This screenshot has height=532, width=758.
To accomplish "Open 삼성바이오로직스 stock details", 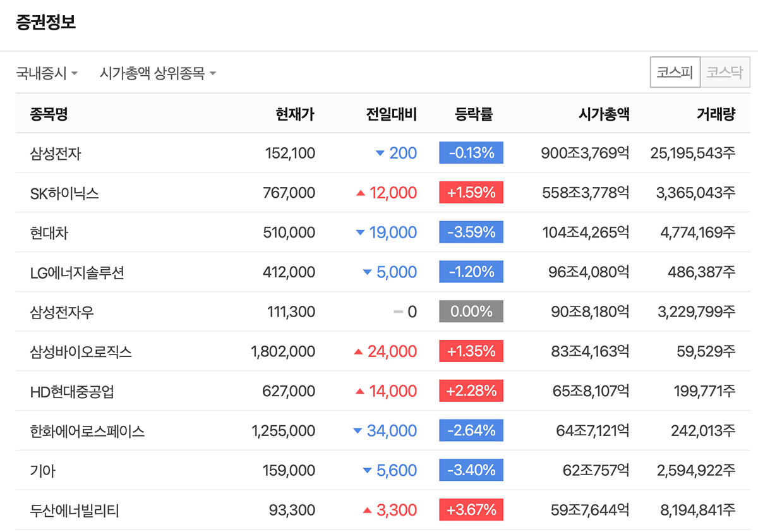I will coord(81,352).
